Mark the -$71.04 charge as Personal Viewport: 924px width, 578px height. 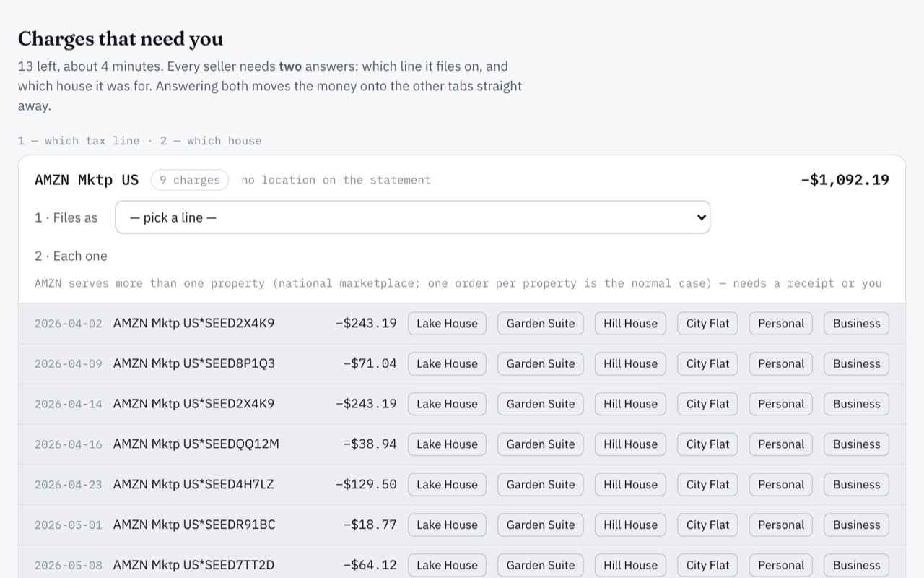click(781, 363)
